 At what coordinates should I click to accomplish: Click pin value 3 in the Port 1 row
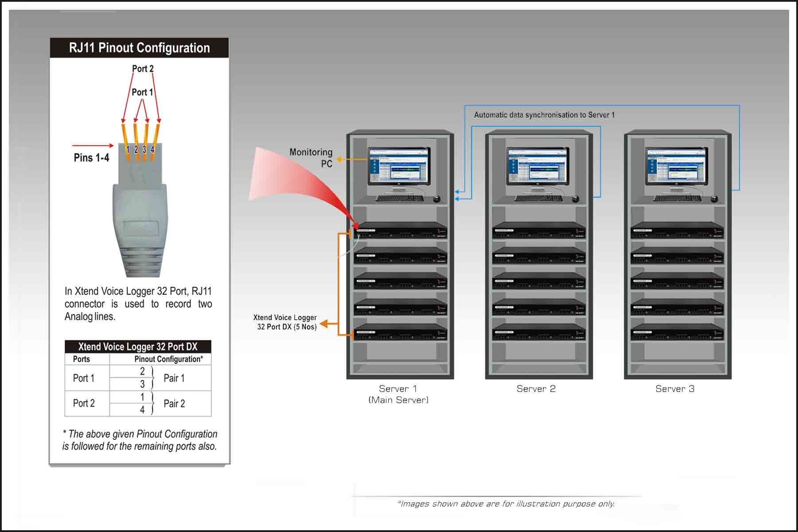coord(142,384)
